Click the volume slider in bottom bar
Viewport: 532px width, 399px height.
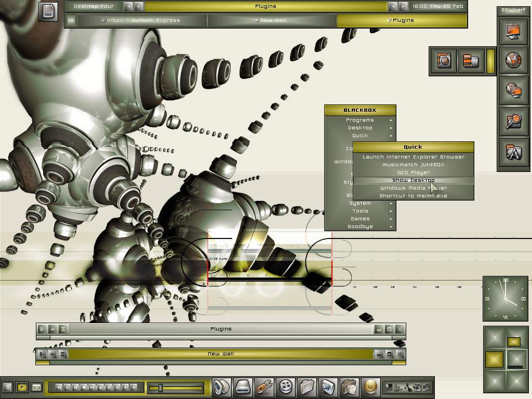(176, 388)
